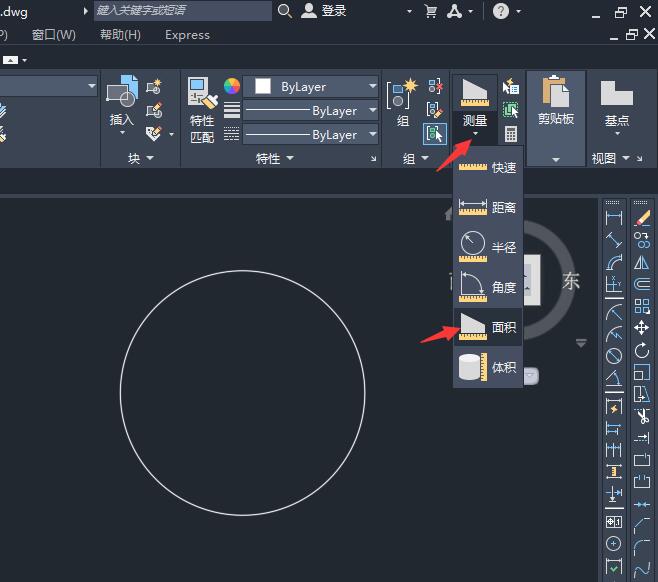The width and height of the screenshot is (658, 582).
Task: Click the Ungroup icon
Action: (x=434, y=86)
